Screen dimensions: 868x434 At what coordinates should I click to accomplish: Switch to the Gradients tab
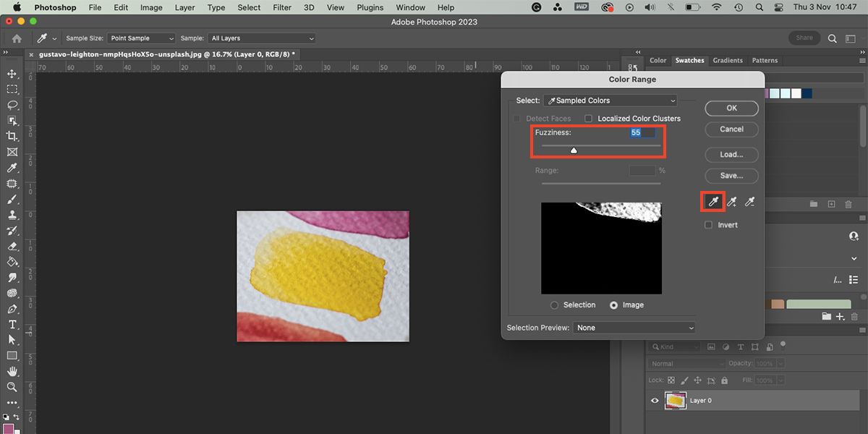[x=728, y=61]
